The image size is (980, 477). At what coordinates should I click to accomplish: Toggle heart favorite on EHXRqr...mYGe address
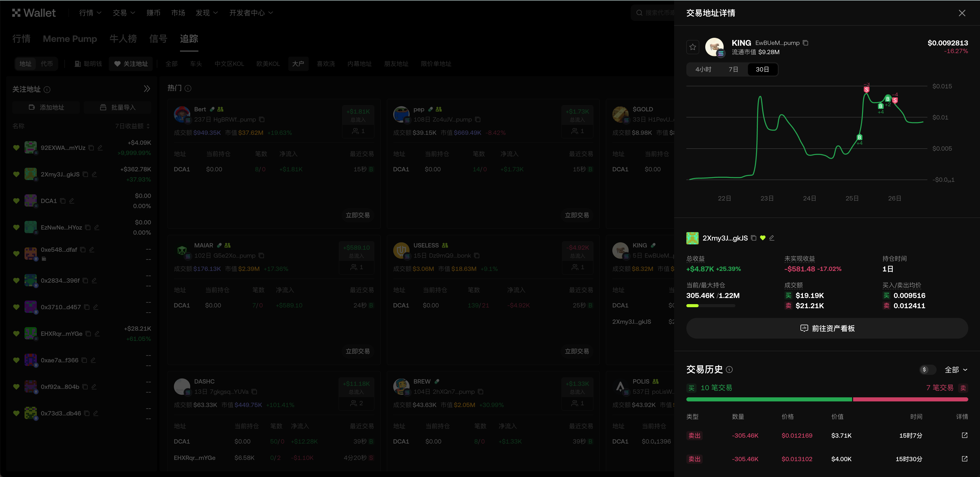16,333
